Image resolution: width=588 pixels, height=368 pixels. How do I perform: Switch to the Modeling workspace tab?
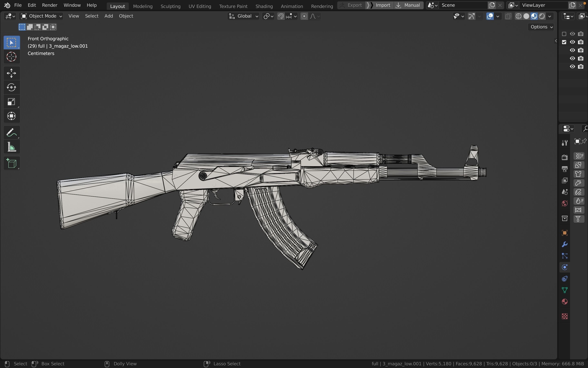pyautogui.click(x=143, y=6)
